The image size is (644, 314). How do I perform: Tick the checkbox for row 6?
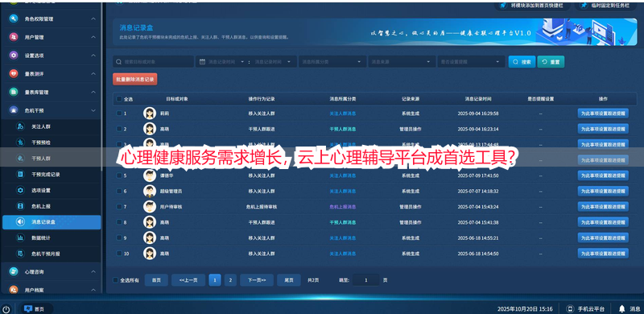119,191
